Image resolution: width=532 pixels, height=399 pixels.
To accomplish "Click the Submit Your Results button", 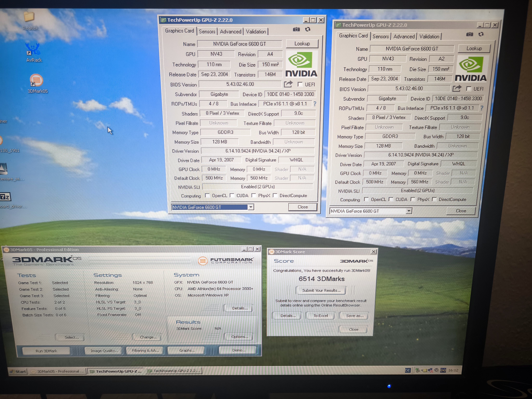I will click(321, 290).
